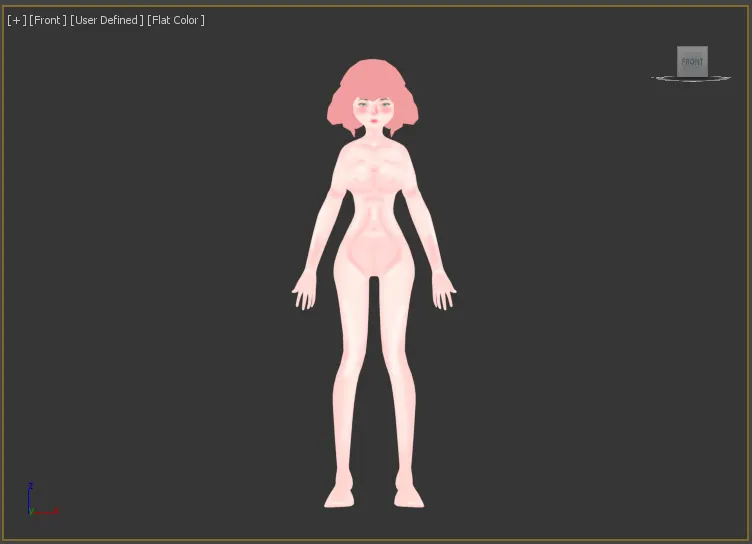Select the character's foot on the left side

click(339, 496)
